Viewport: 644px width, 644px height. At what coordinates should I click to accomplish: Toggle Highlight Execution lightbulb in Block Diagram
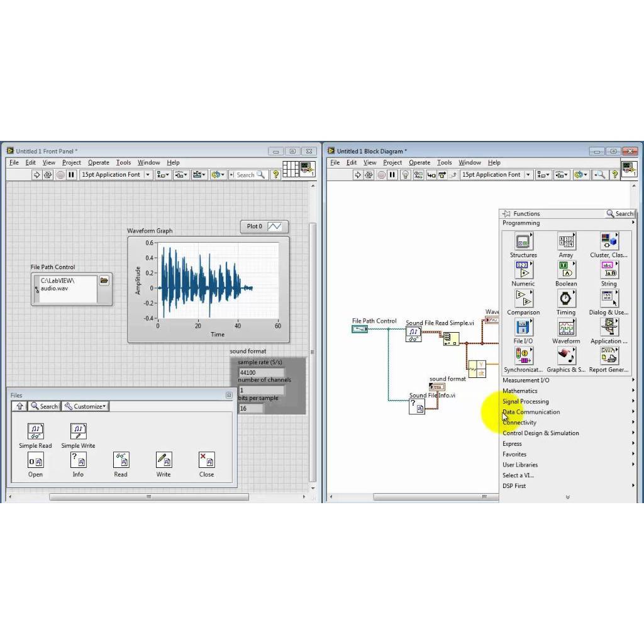pos(406,175)
